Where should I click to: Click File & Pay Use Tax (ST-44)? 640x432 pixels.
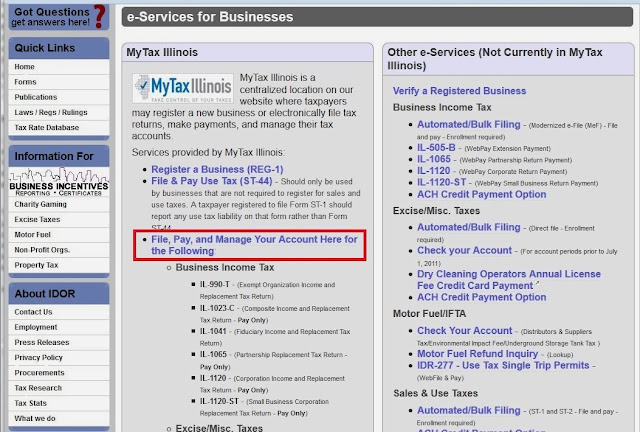pyautogui.click(x=211, y=181)
